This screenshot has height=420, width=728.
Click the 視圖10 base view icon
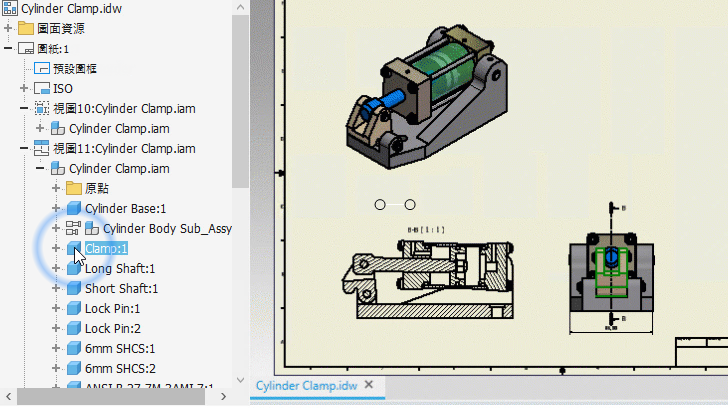click(x=42, y=109)
